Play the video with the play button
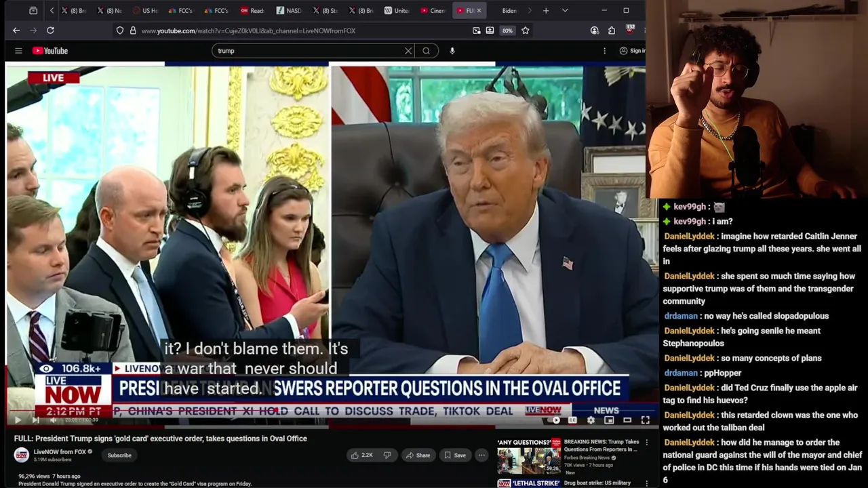 coord(17,420)
